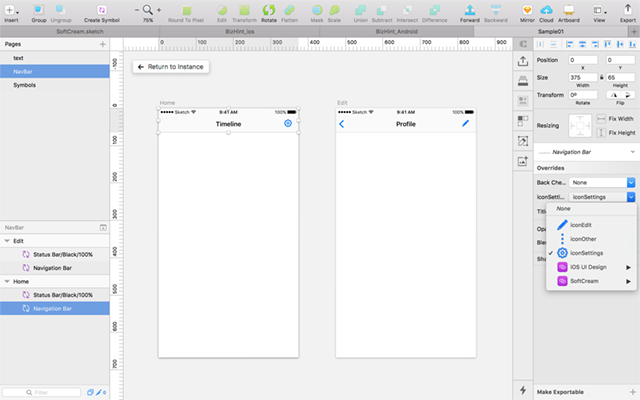Toggle the Fix Height constraint
Viewport: 640px width, 400px height.
(x=603, y=133)
